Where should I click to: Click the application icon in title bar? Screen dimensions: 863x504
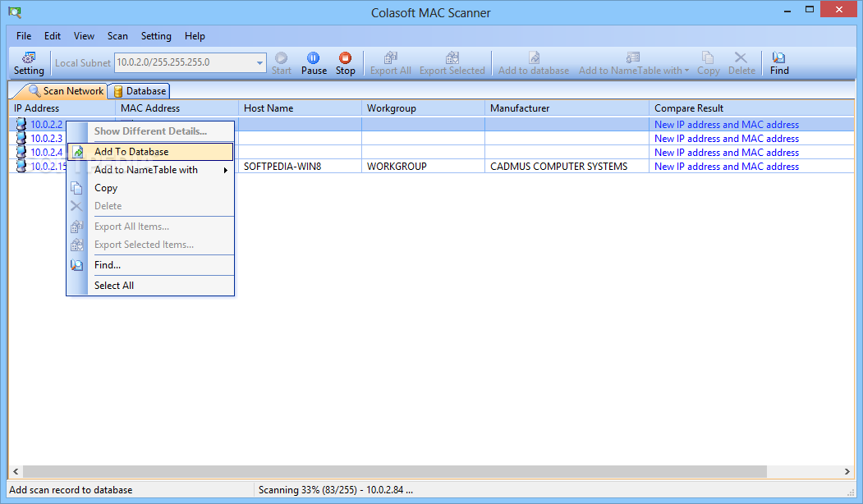click(x=15, y=11)
